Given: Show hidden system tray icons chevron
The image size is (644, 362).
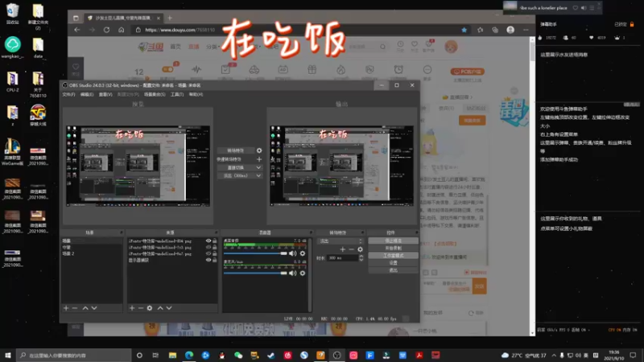Looking at the screenshot, I should click(x=554, y=355).
